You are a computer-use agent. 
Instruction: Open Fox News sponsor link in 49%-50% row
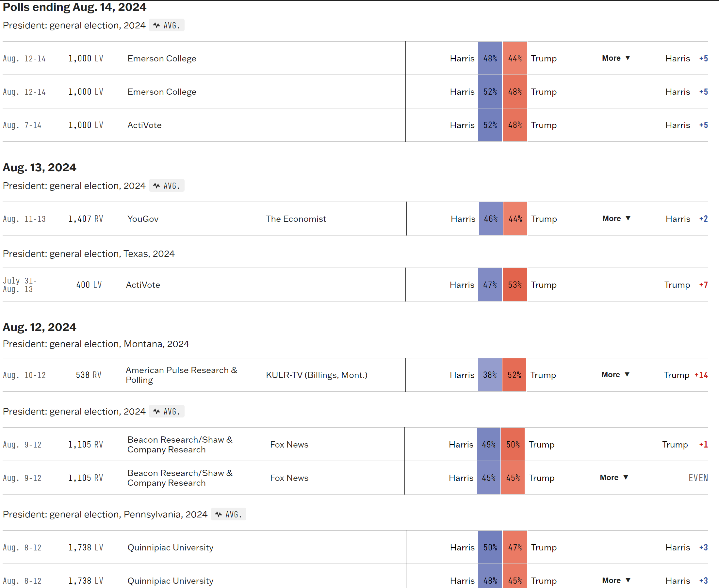pos(289,445)
